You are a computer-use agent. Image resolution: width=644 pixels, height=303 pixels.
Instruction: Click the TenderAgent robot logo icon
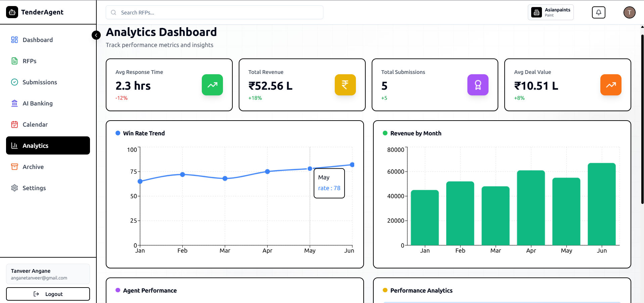[12, 12]
